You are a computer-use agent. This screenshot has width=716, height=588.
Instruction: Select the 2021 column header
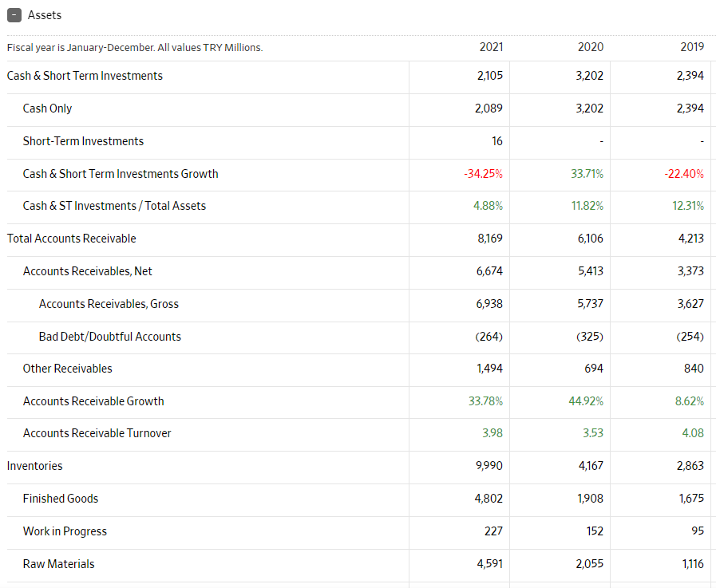(492, 47)
